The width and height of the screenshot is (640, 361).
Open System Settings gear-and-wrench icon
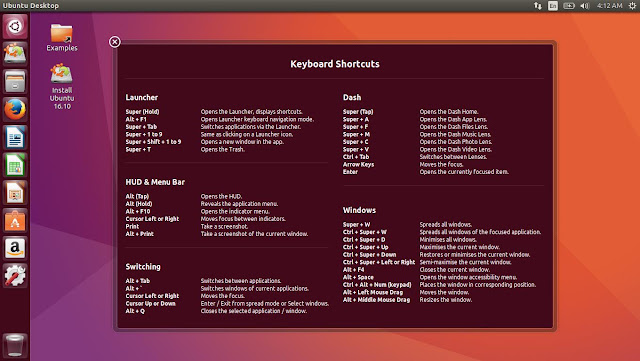pyautogui.click(x=15, y=276)
